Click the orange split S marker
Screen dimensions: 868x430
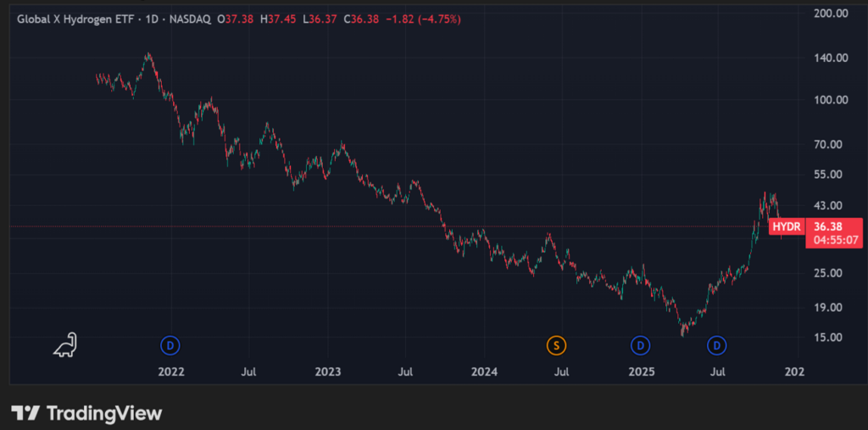556,345
